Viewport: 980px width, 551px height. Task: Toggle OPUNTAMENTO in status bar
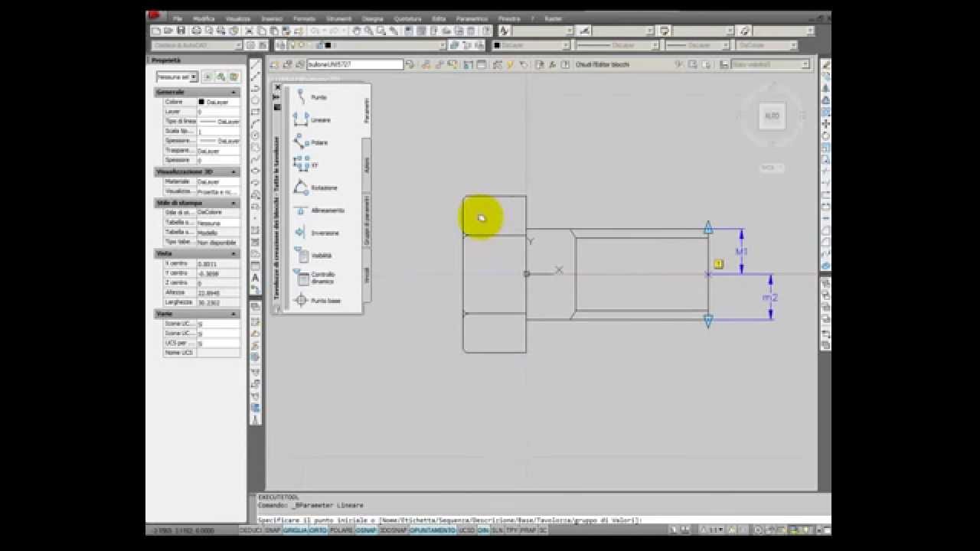pyautogui.click(x=433, y=530)
